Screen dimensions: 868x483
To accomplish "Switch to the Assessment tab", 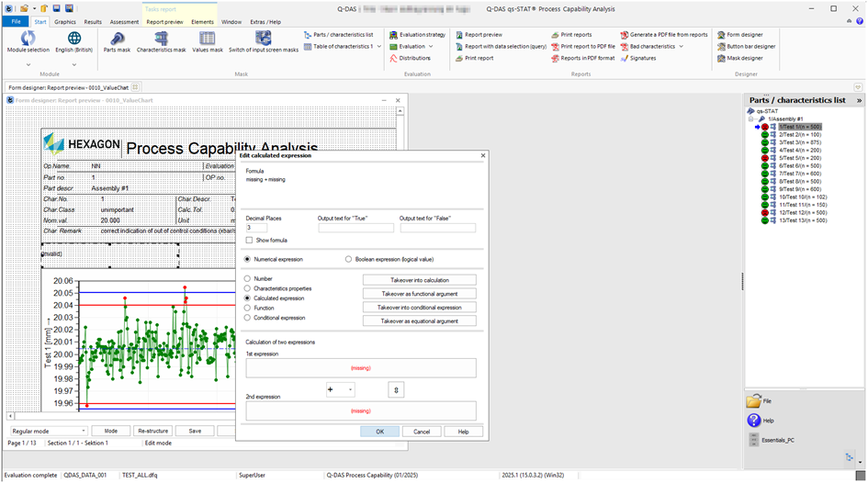I will point(124,22).
